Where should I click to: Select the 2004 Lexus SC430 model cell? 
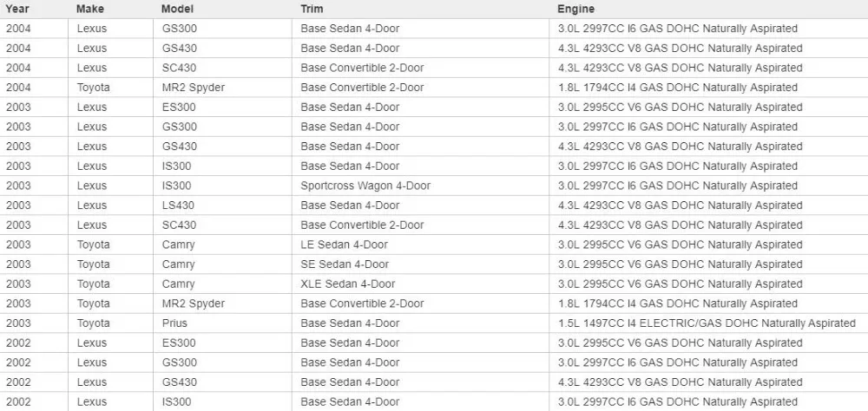pos(222,68)
